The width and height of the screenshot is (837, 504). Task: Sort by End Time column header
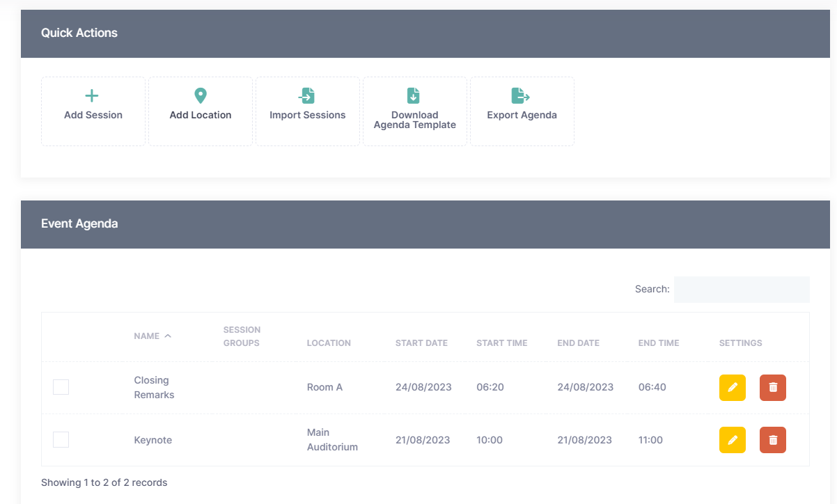click(658, 343)
